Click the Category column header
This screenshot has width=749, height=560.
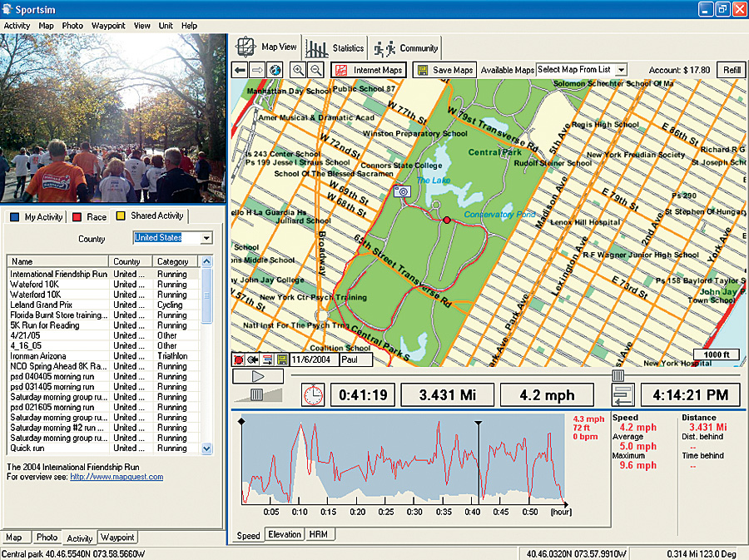[x=176, y=261]
